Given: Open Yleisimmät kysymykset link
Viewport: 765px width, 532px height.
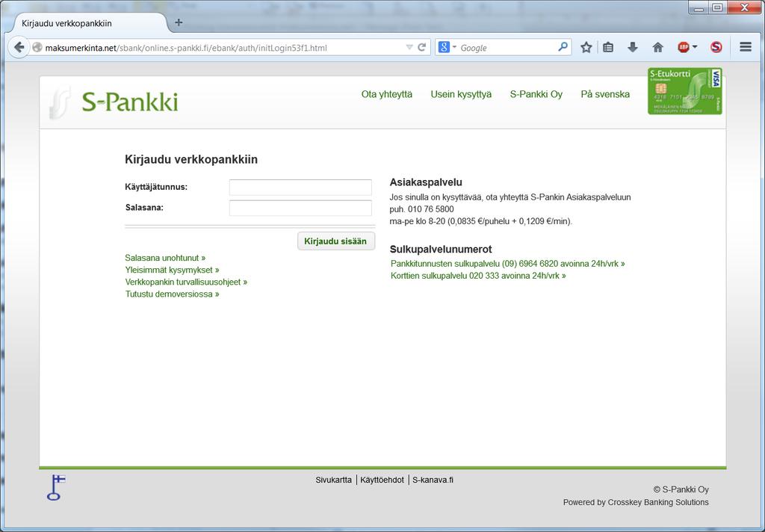Looking at the screenshot, I should pyautogui.click(x=172, y=270).
